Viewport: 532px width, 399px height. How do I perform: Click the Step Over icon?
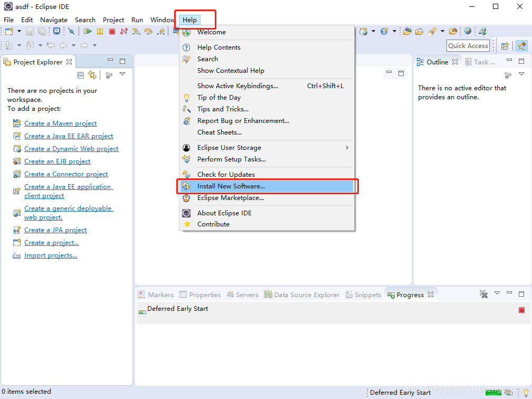[x=148, y=31]
